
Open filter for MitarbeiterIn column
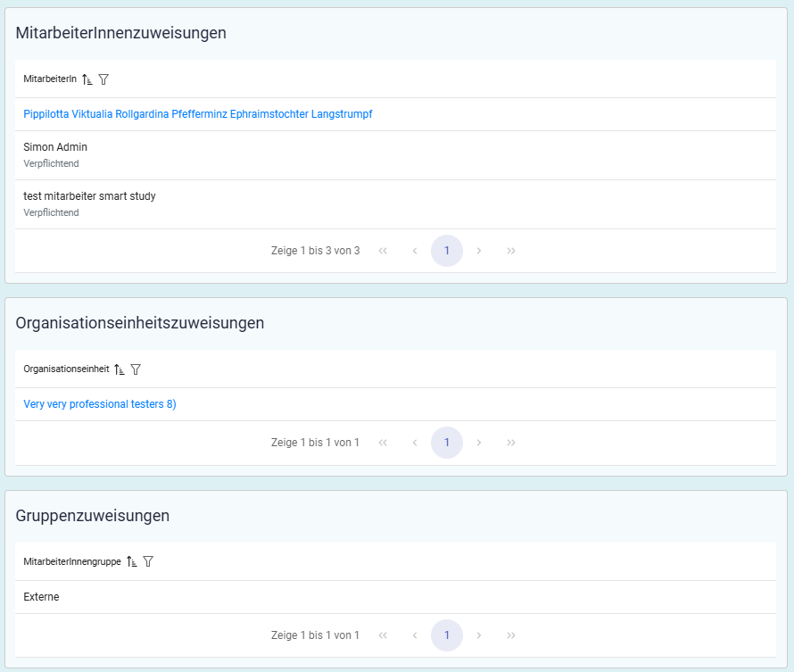pos(103,79)
